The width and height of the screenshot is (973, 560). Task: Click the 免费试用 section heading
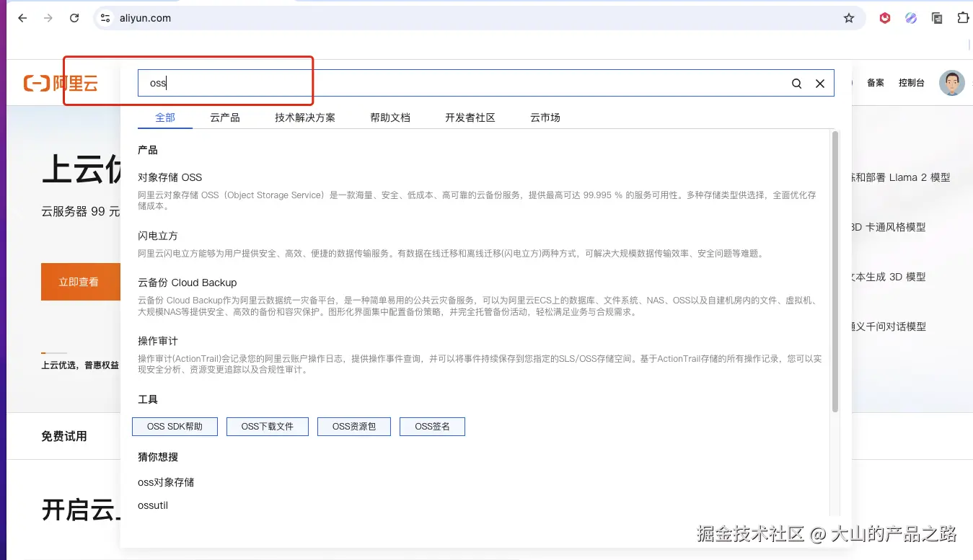[64, 436]
